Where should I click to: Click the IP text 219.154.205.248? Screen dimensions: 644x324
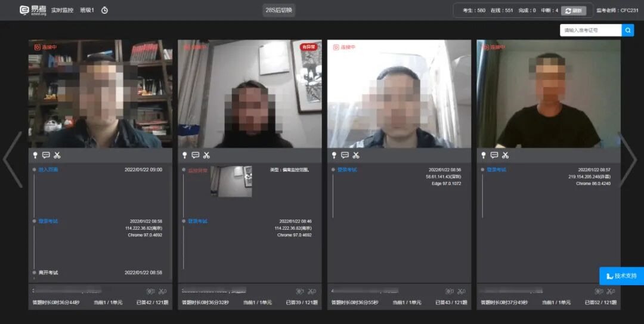coord(589,177)
